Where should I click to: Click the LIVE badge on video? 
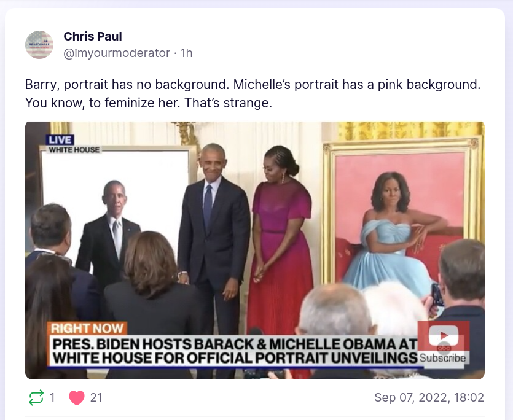[60, 139]
